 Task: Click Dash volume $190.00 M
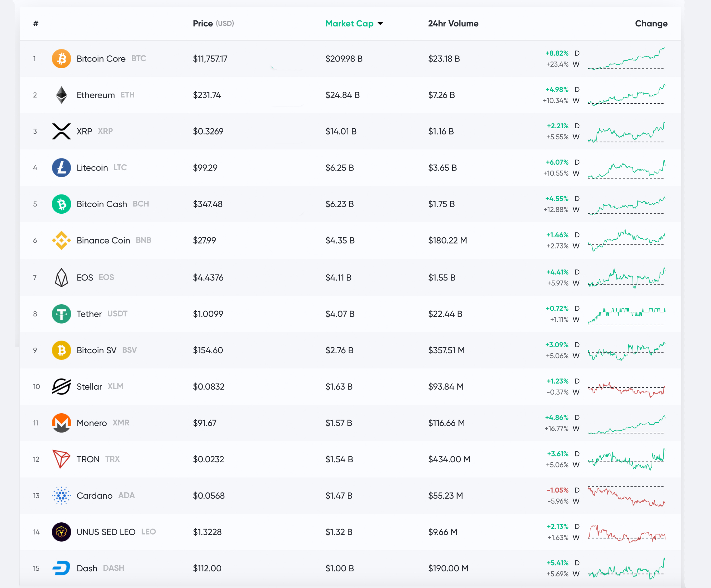coord(448,568)
